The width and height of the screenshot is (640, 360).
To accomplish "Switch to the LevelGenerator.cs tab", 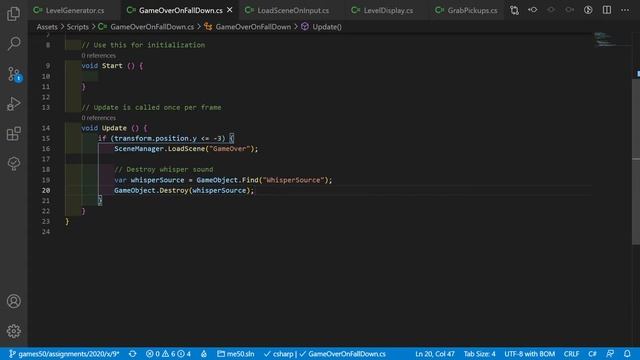I will 75,10.
